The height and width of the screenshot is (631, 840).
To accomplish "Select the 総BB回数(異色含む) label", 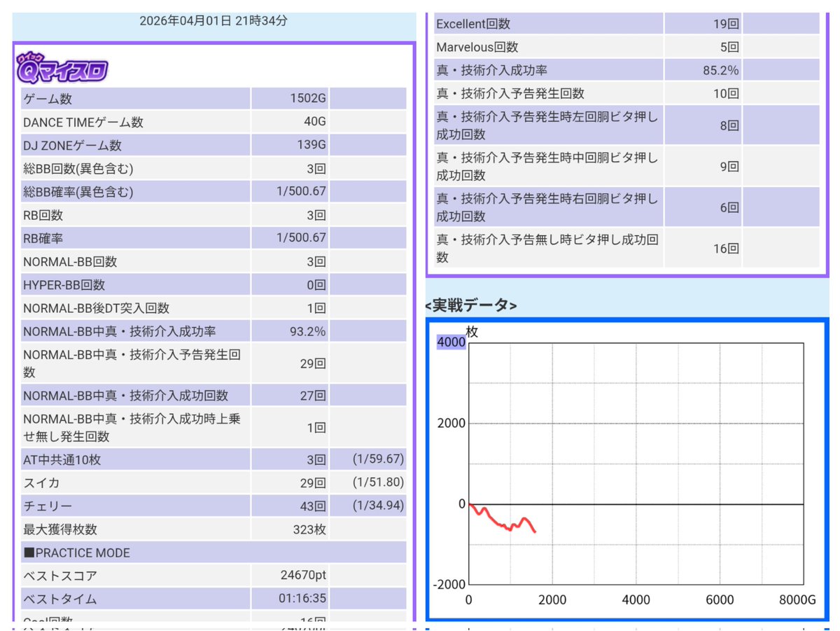I will click(78, 169).
